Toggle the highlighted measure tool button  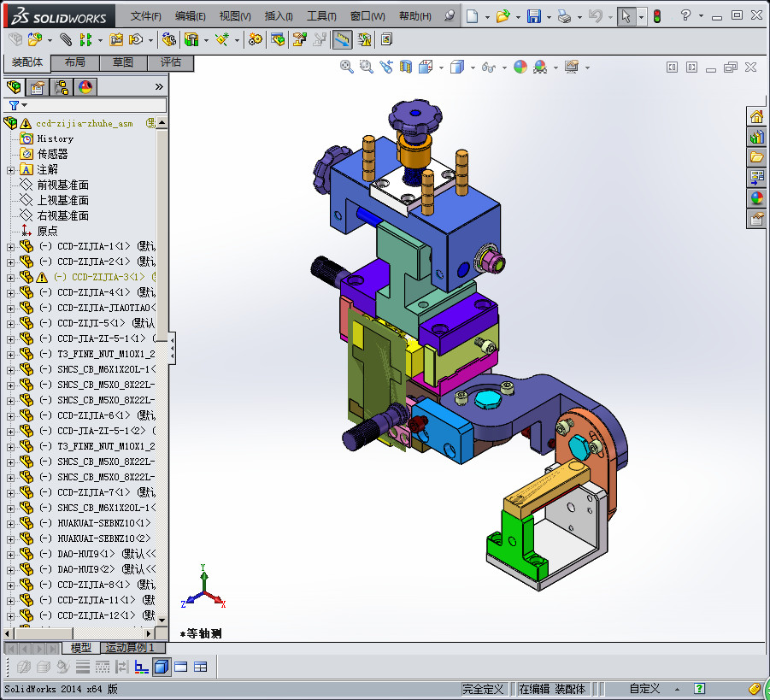pos(343,39)
